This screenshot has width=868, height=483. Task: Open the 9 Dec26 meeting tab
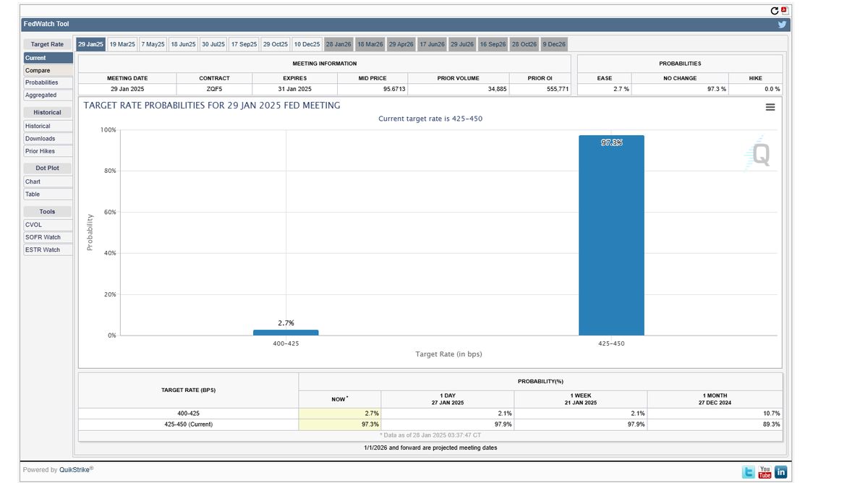coord(553,43)
